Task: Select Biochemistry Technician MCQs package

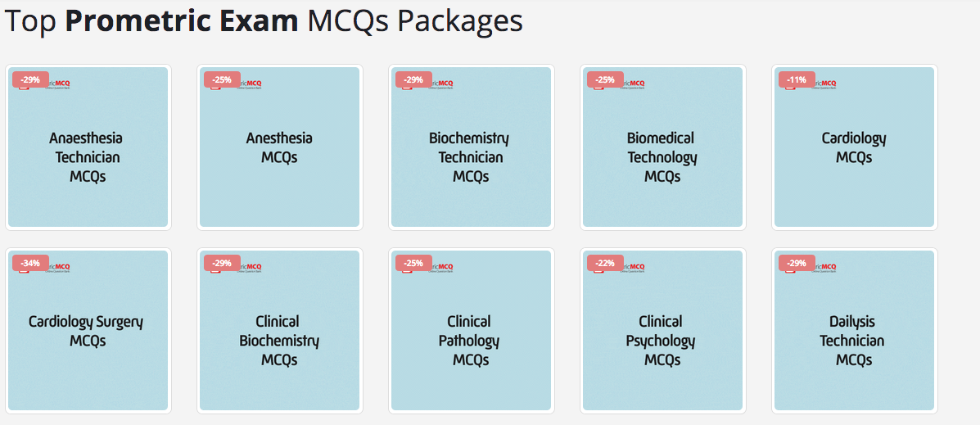Action: pos(472,147)
